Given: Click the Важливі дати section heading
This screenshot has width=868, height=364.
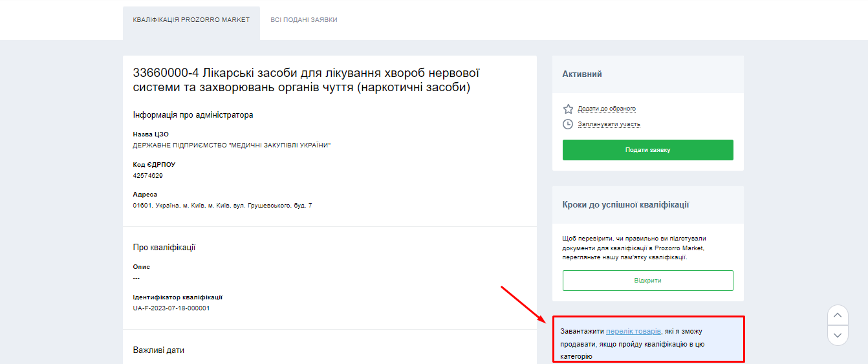Looking at the screenshot, I should pyautogui.click(x=158, y=350).
